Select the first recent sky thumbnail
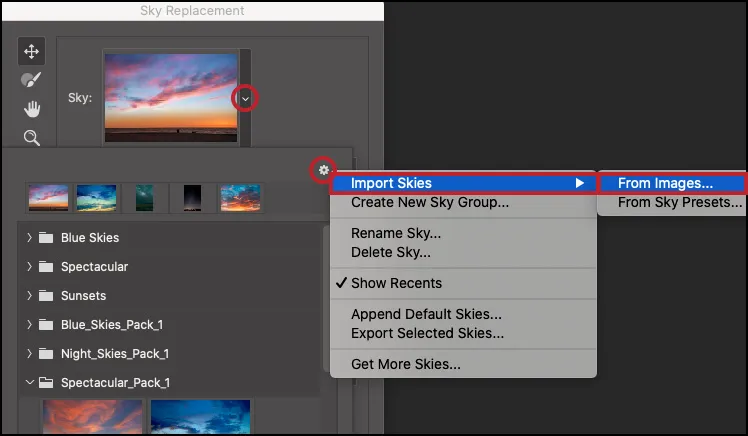This screenshot has width=748, height=436. (48, 197)
